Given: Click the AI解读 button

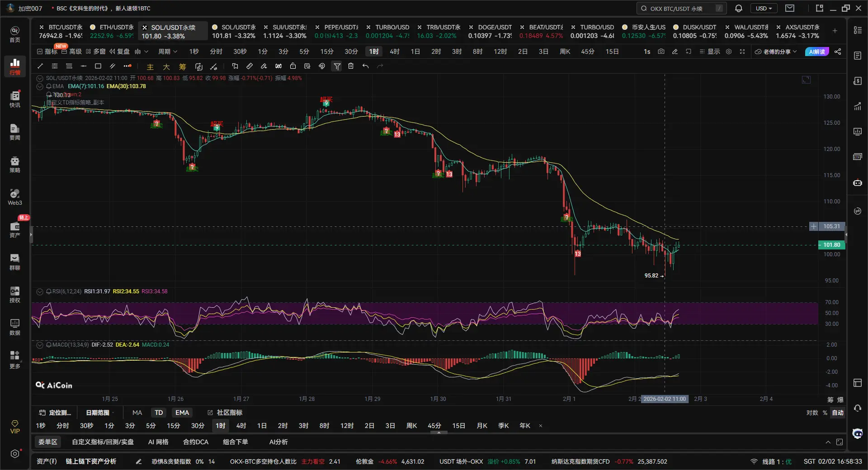Looking at the screenshot, I should [x=817, y=52].
